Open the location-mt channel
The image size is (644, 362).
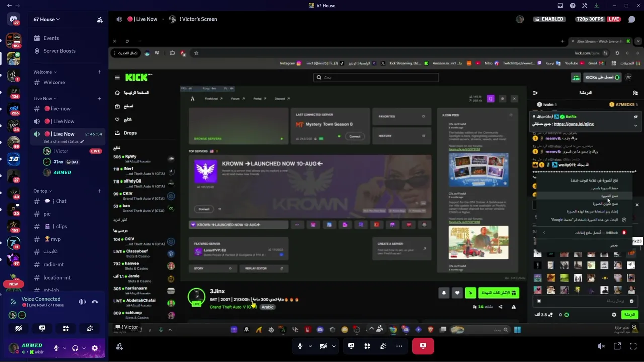tap(67, 278)
